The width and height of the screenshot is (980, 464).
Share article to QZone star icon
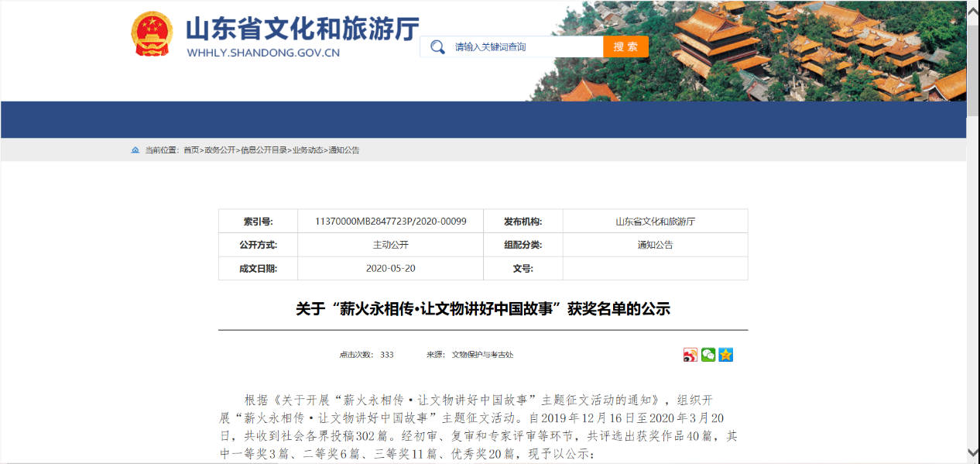(725, 355)
